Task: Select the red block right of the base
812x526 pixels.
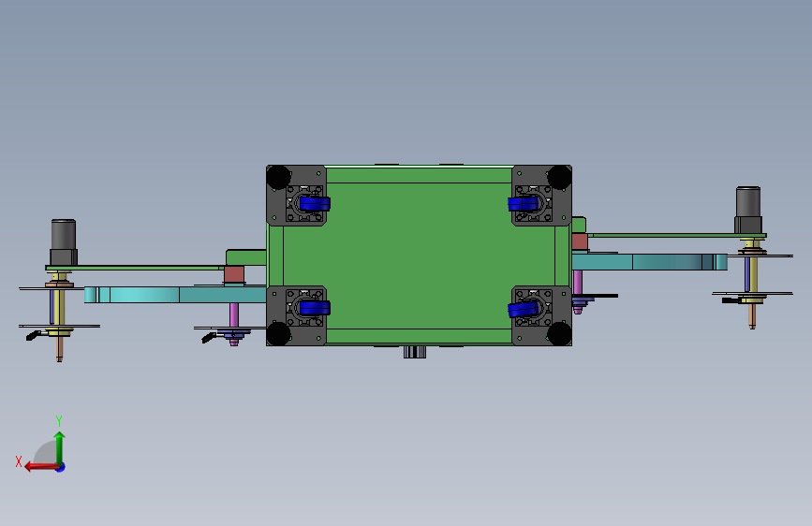Action: [580, 241]
